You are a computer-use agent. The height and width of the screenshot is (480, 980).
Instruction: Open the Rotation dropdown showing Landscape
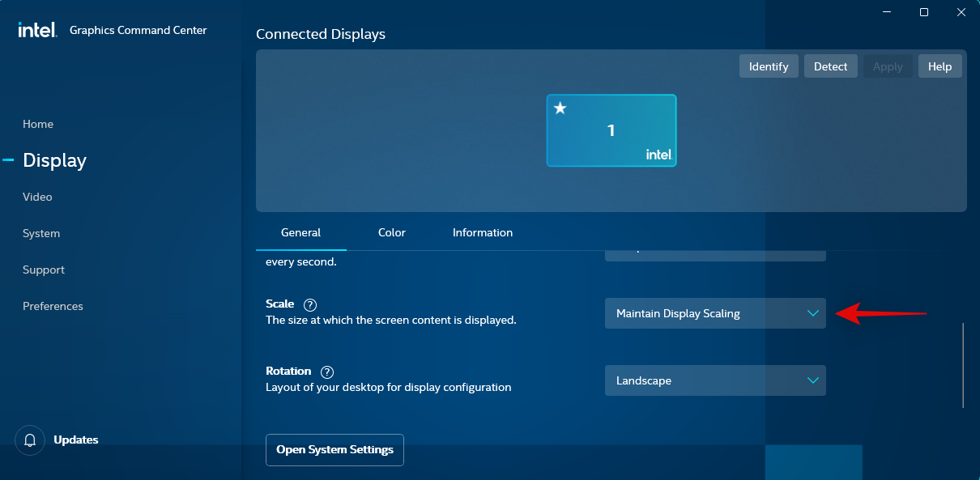715,380
